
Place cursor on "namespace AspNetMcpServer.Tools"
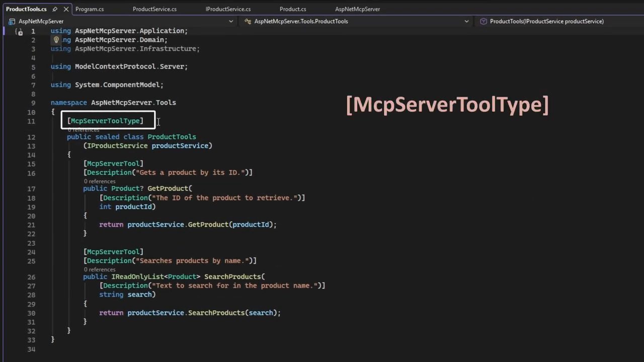113,103
